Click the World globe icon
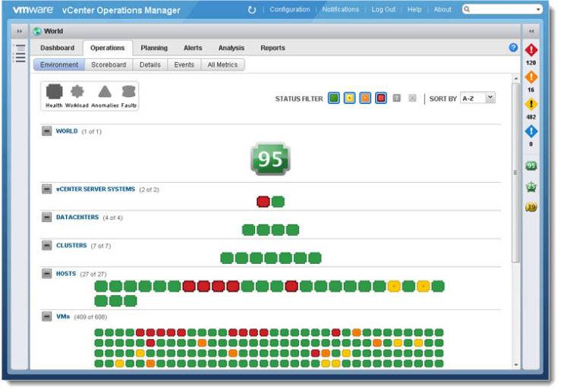 [x=37, y=31]
